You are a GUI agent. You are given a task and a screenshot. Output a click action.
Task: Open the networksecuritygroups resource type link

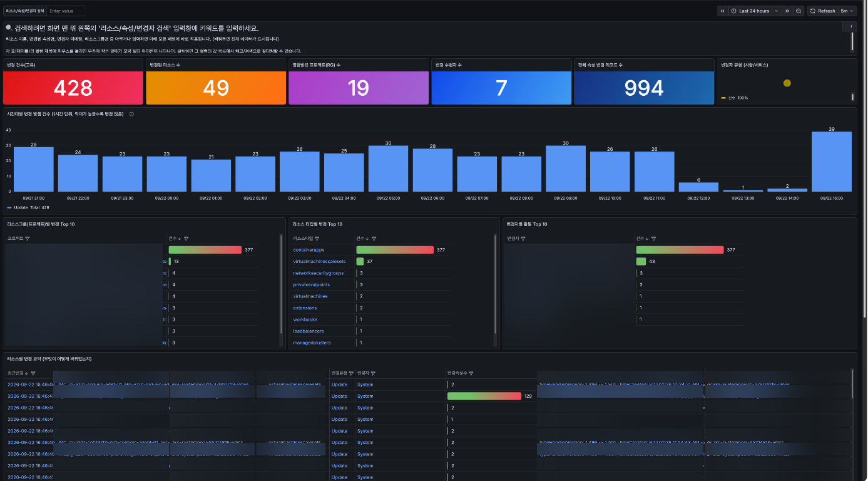(x=319, y=273)
